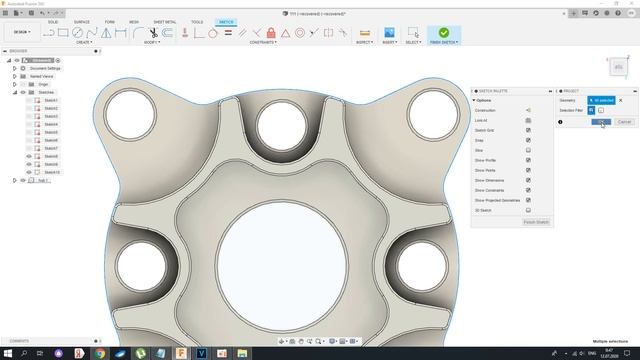Enable Slice checkbox
640x360 pixels.
point(528,150)
